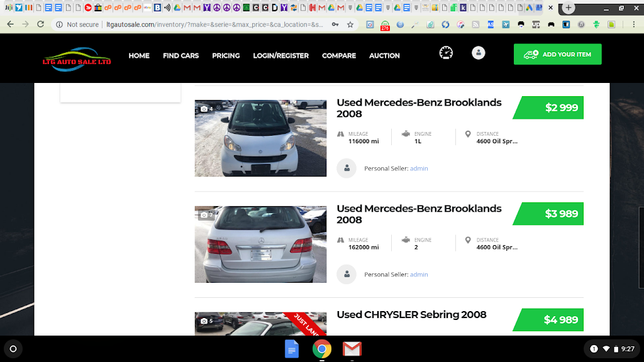Open the speedometer compare icon in header

[x=446, y=53]
